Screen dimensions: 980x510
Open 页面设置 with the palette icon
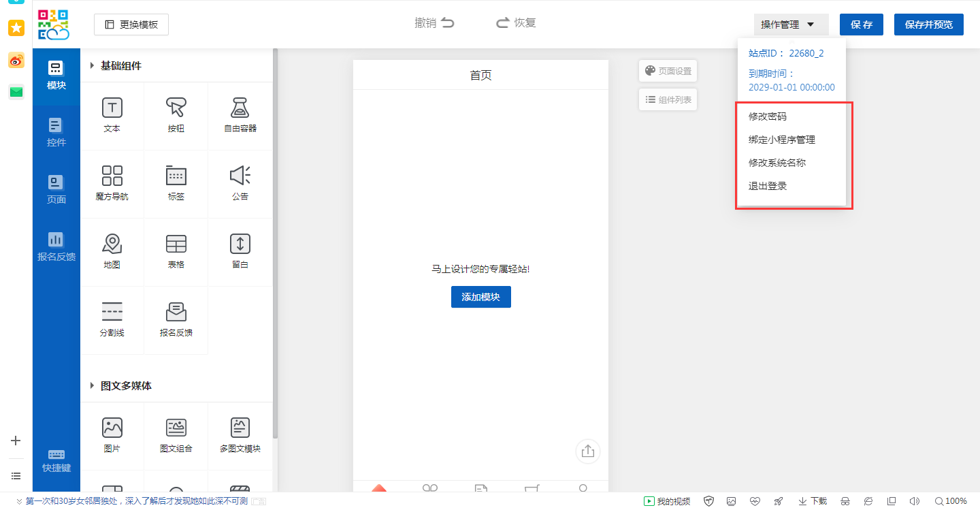click(668, 71)
